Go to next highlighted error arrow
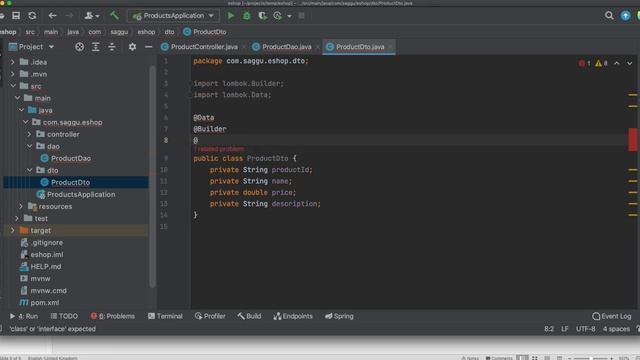Screen dimensions: 640x360 pos(629,63)
